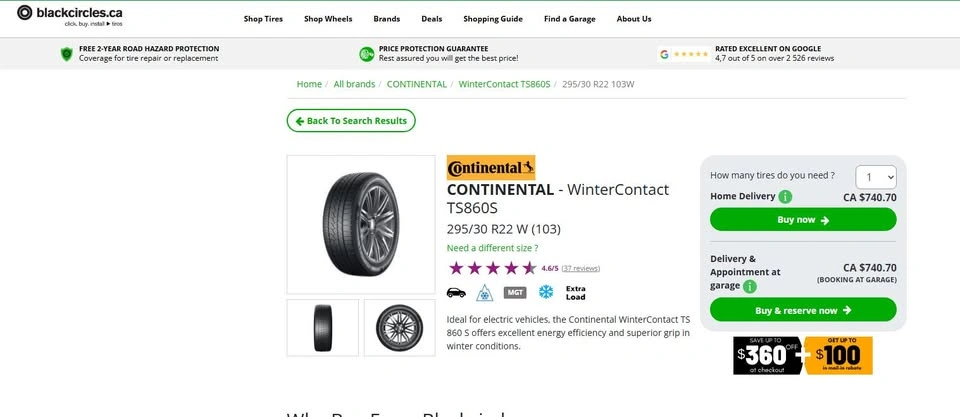The image size is (960, 417).
Task: Click the blackcircles.ca logo
Action: pyautogui.click(x=70, y=15)
